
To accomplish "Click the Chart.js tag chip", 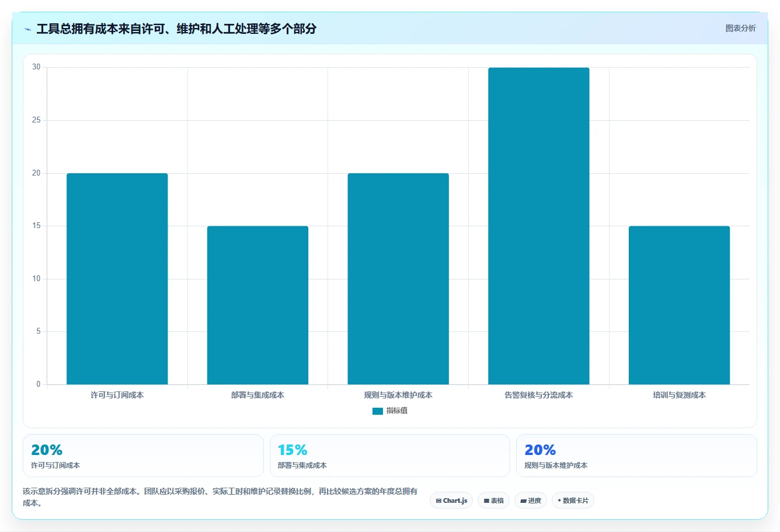I will coord(451,501).
